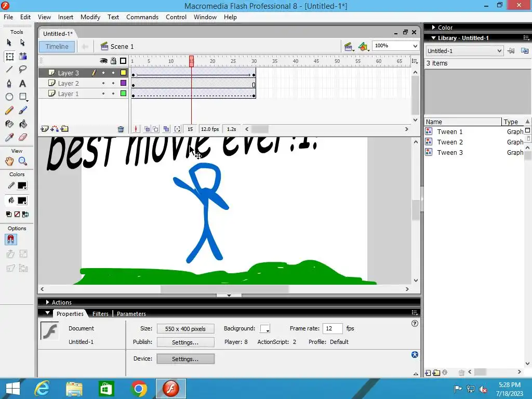The image size is (532, 399).
Task: Select Tween 2 in the library
Action: coord(449,142)
